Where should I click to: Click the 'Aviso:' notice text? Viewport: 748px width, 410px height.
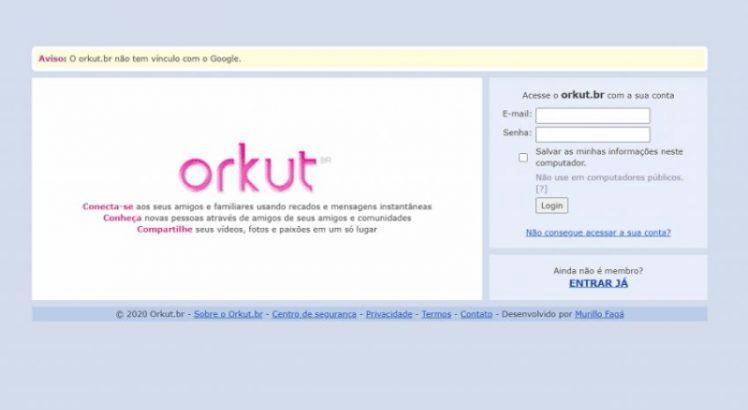tap(52, 59)
